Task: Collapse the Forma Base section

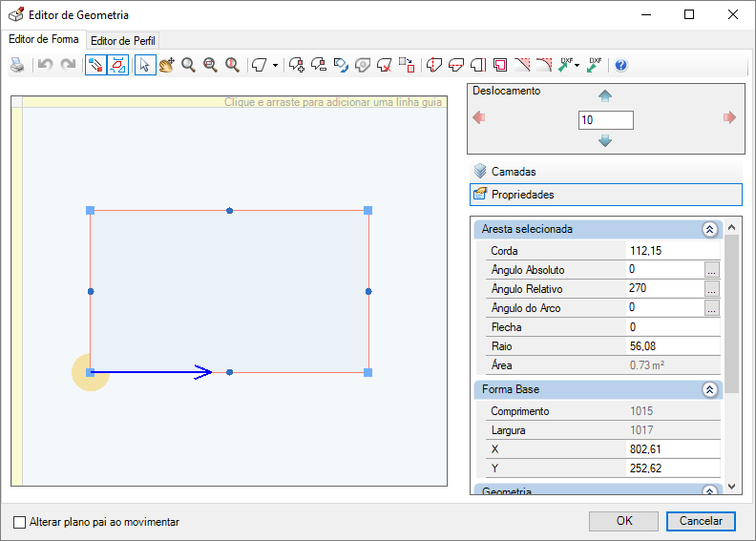Action: (710, 389)
